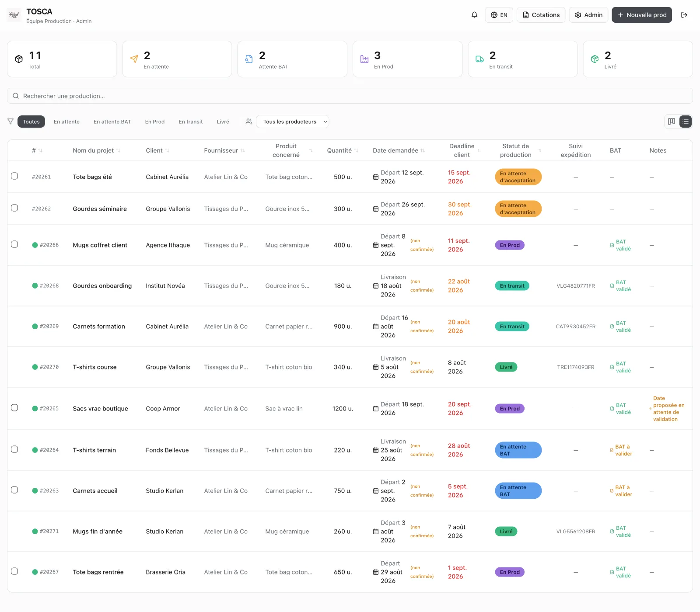Open BAT validé file for Mugs coffret client
The image size is (700, 612).
620,245
